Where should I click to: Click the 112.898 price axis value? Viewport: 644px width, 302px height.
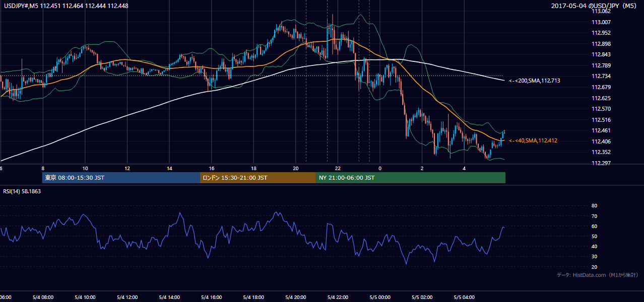pyautogui.click(x=601, y=44)
